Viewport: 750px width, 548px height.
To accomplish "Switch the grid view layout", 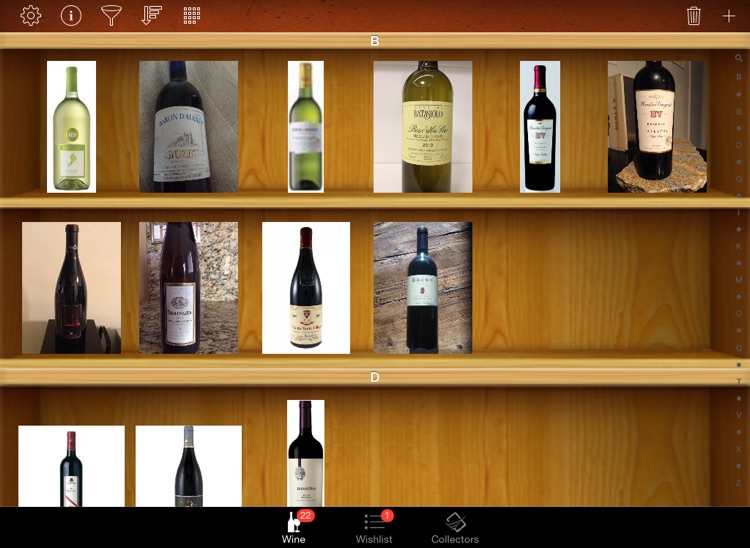I will (192, 15).
